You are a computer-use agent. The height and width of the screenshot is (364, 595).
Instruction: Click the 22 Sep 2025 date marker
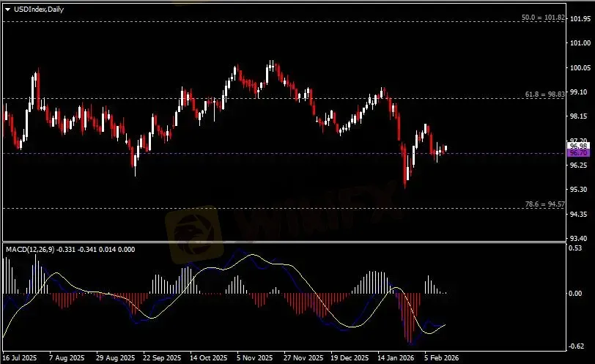[163, 359]
